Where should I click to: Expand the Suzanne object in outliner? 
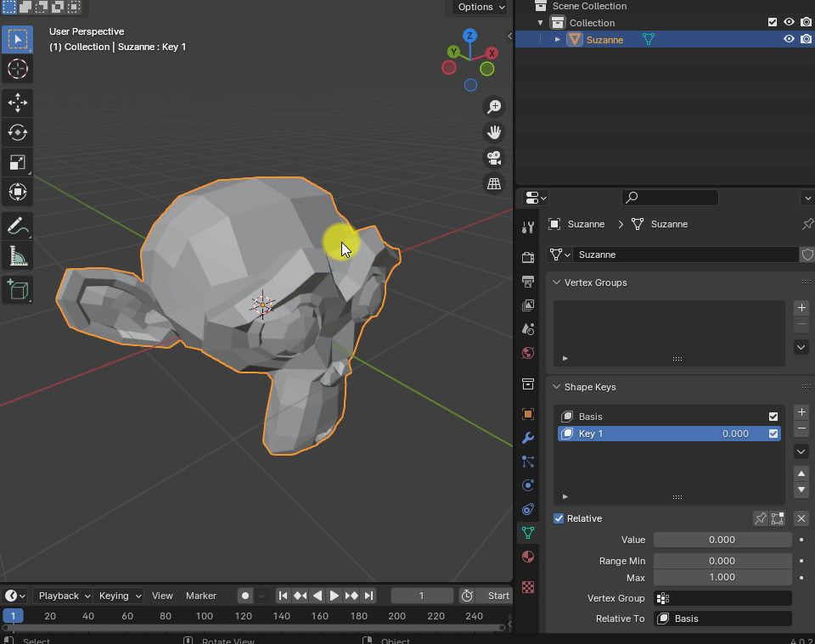[557, 40]
